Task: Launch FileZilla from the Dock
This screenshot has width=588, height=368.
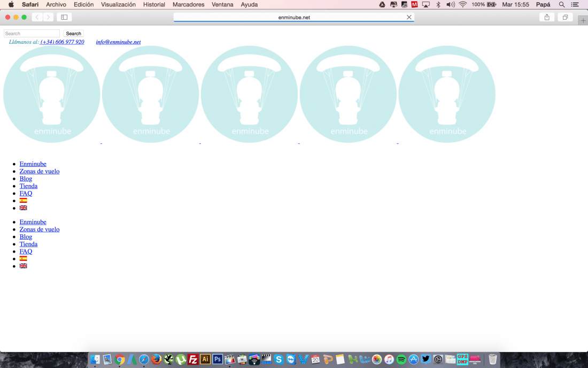Action: coord(193,359)
